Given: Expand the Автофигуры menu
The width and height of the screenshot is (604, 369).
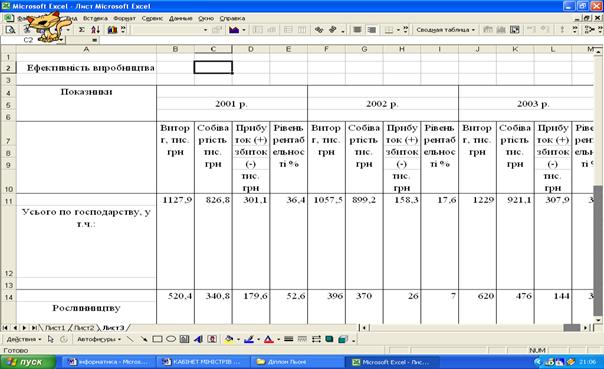Looking at the screenshot, I should pyautogui.click(x=99, y=339).
